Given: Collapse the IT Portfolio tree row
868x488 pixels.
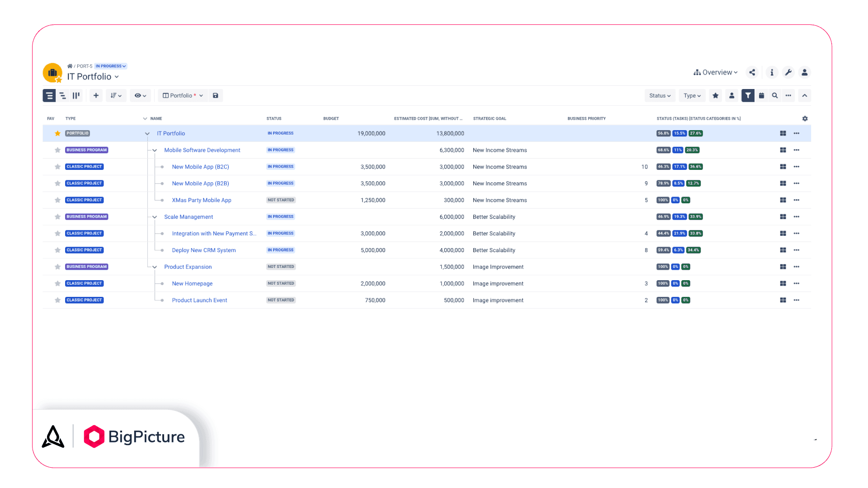Looking at the screenshot, I should 147,133.
